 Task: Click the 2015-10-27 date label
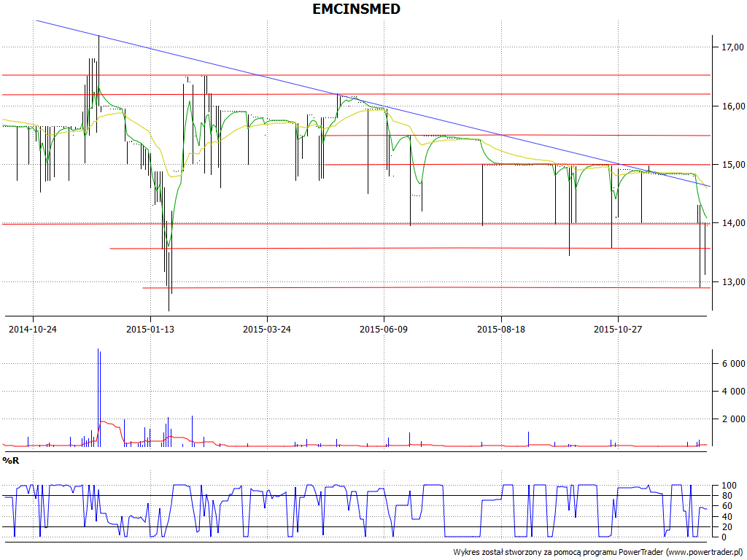618,329
